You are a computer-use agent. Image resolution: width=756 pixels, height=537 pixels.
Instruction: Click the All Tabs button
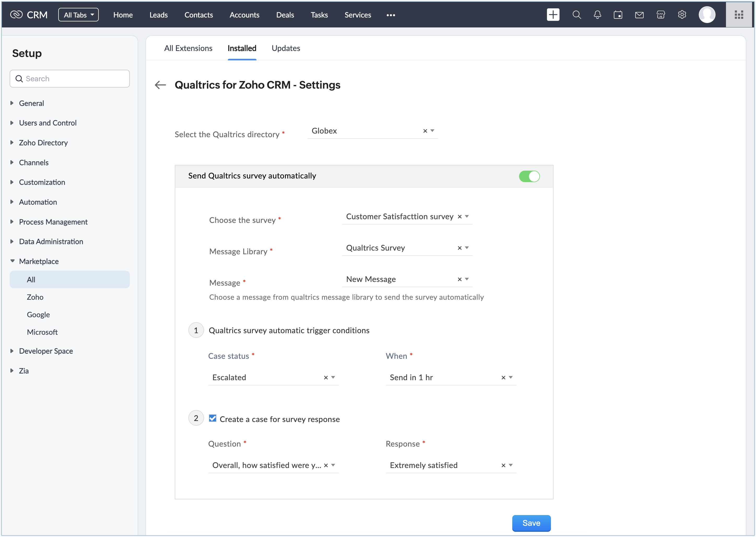coord(78,15)
